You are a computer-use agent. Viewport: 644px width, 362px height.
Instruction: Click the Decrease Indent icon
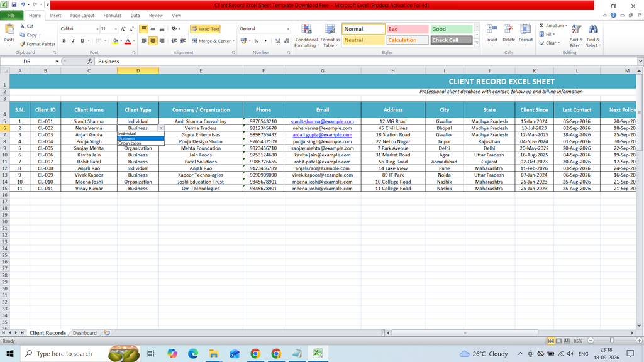click(x=174, y=41)
